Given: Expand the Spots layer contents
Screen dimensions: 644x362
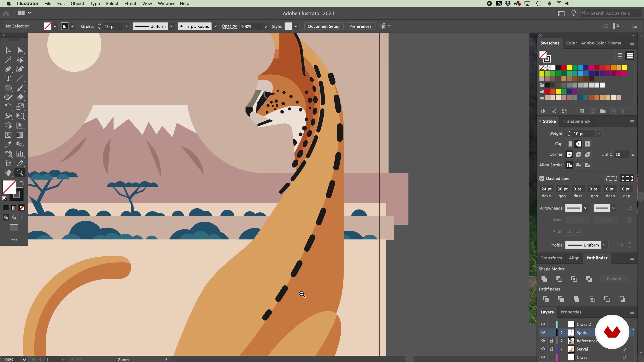Looking at the screenshot, I should tap(562, 333).
